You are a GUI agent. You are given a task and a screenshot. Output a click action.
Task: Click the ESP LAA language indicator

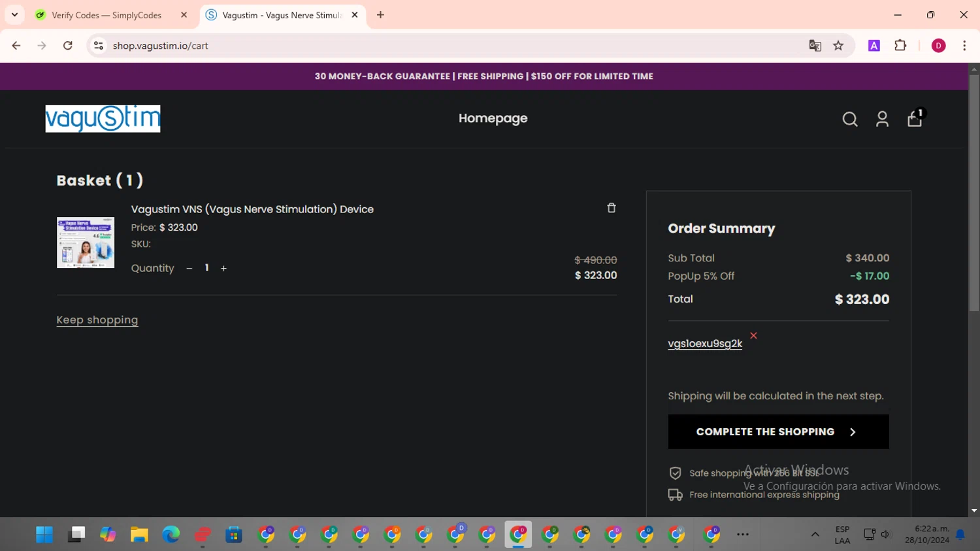(842, 535)
